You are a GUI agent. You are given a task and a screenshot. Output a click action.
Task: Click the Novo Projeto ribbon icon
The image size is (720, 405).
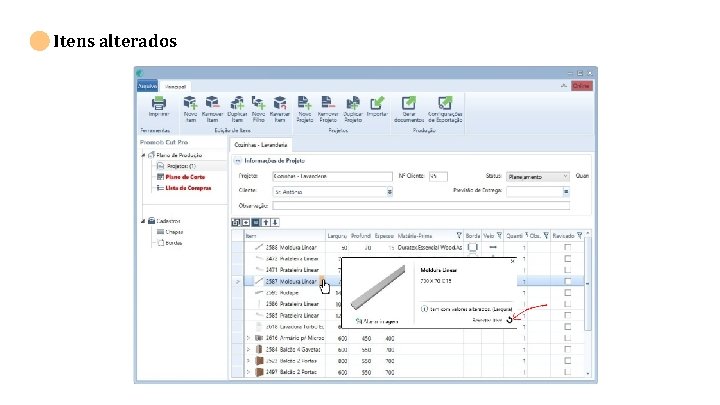click(304, 103)
